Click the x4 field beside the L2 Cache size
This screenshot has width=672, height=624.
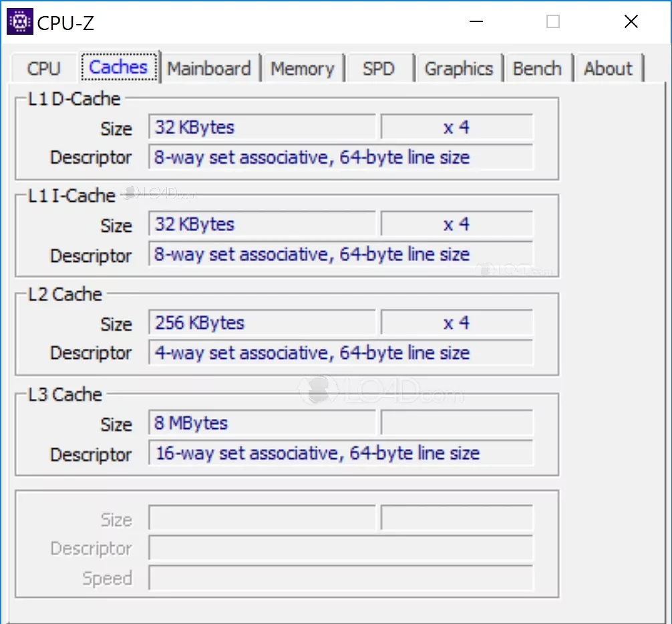[x=456, y=323]
